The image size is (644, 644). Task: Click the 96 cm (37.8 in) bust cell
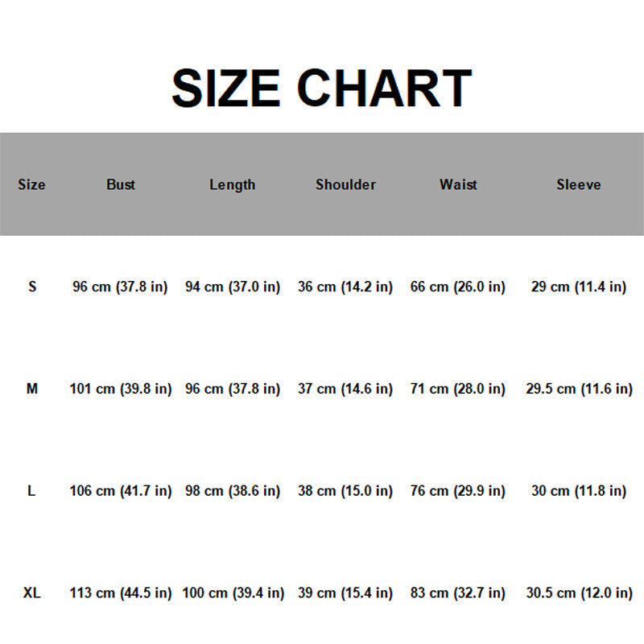[x=120, y=287]
